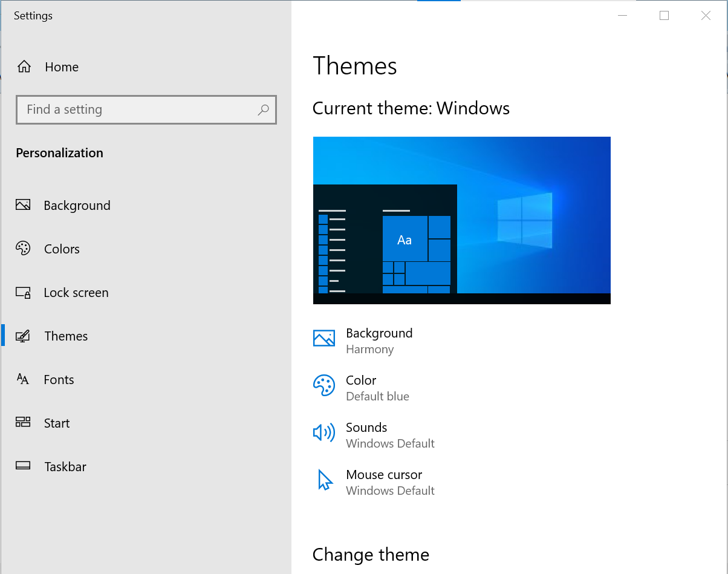Click the Fonts icon in sidebar

(x=23, y=379)
